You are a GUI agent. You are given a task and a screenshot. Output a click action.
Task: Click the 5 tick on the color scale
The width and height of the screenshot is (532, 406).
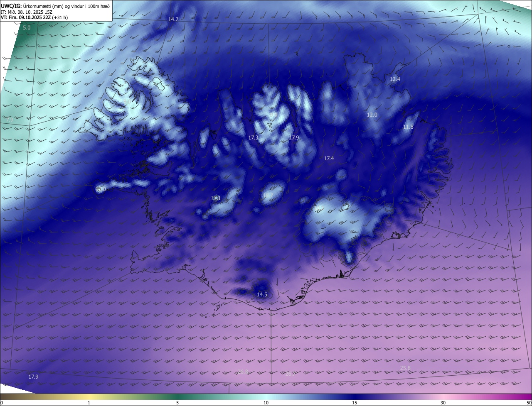pos(177,403)
